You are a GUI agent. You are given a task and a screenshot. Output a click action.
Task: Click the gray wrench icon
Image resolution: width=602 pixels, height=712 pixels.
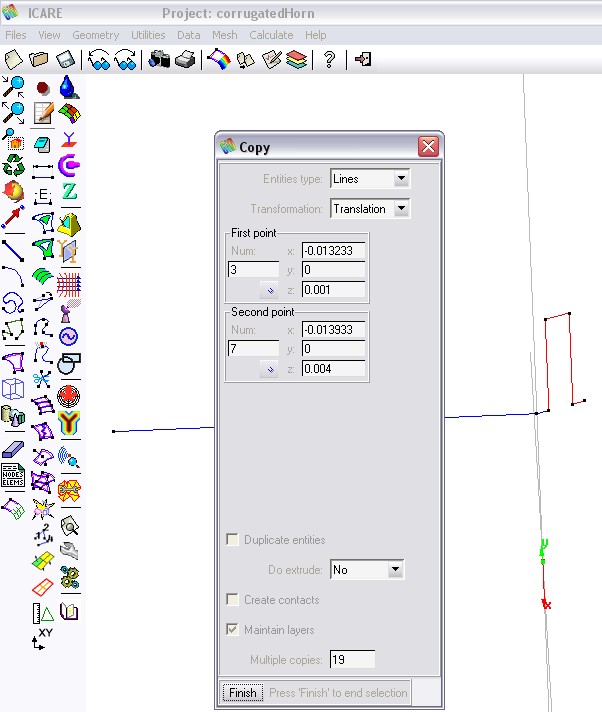69,551
